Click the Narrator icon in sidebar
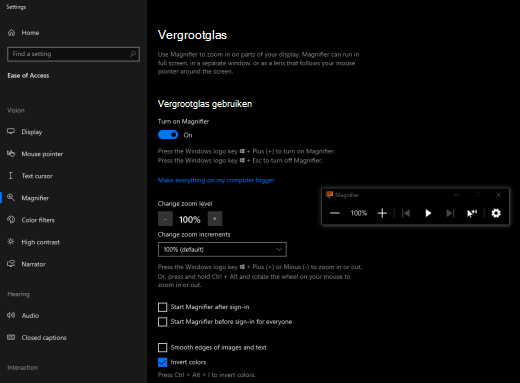The width and height of the screenshot is (520, 383). (11, 264)
